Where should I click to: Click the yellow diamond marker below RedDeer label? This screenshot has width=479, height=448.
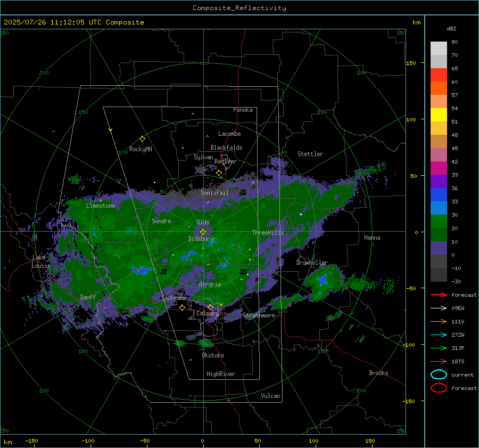[219, 173]
